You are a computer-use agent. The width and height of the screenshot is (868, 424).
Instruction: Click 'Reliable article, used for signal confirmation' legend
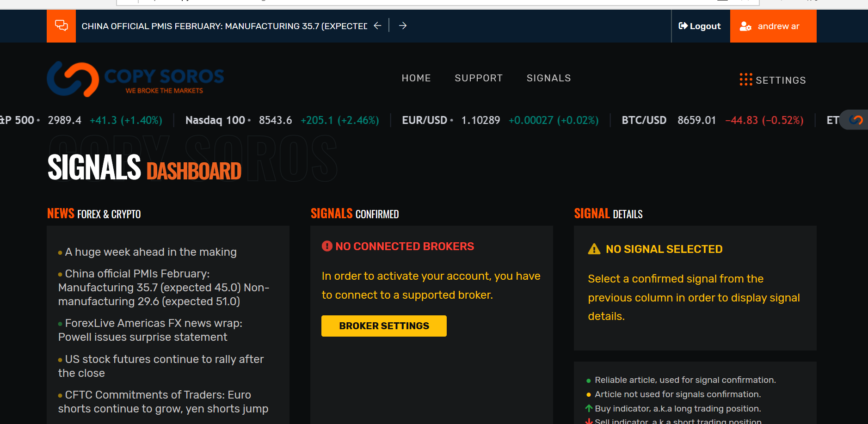(685, 380)
